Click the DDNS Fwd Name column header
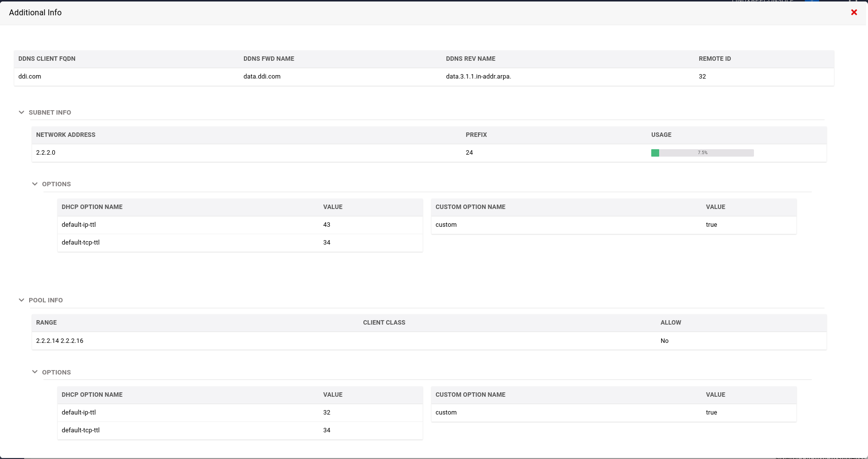Viewport: 868px width, 459px height. pyautogui.click(x=269, y=59)
